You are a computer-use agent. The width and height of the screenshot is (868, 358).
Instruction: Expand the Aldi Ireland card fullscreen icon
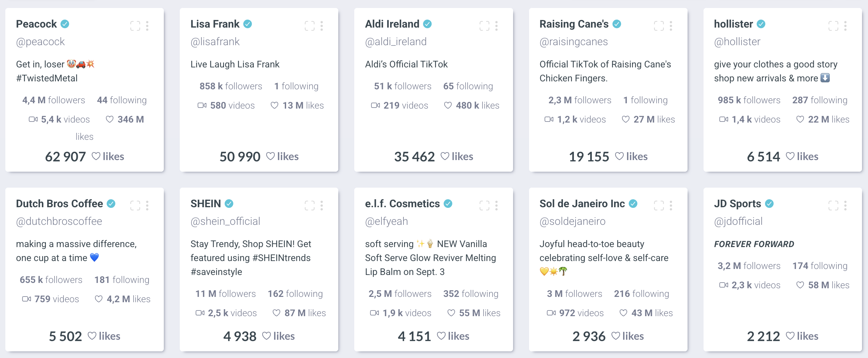click(485, 26)
